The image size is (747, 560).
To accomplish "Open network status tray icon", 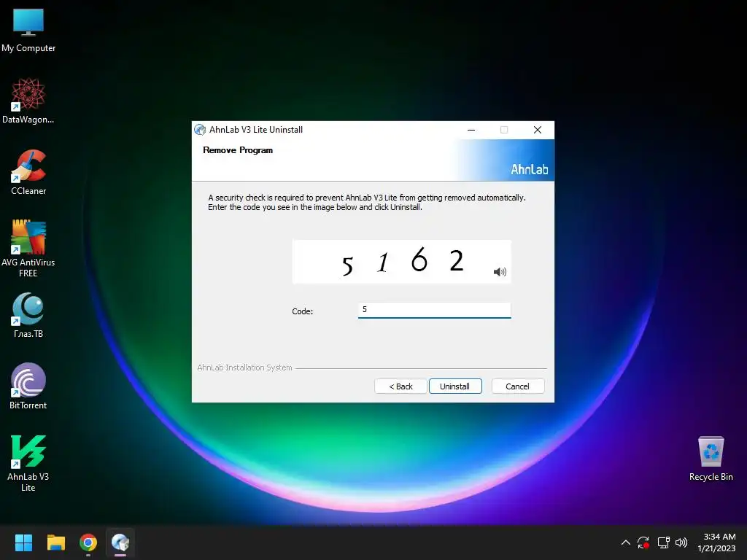I will (x=663, y=542).
